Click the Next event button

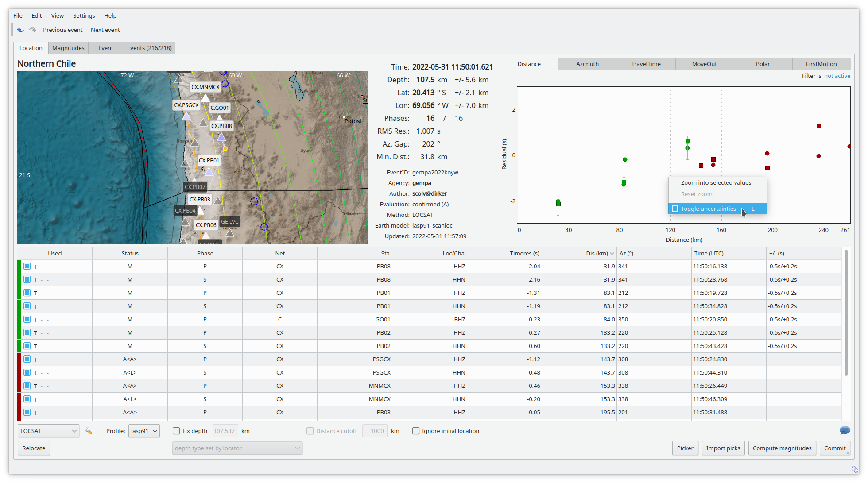click(x=105, y=30)
